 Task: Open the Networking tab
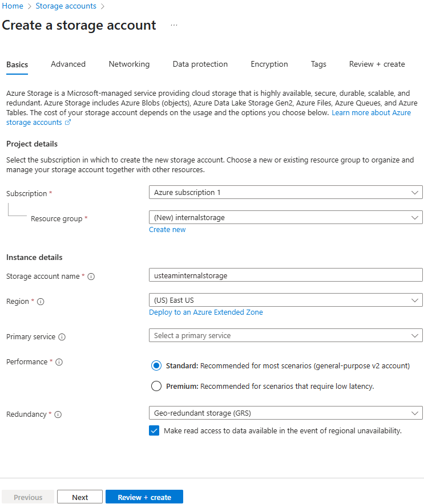click(129, 64)
